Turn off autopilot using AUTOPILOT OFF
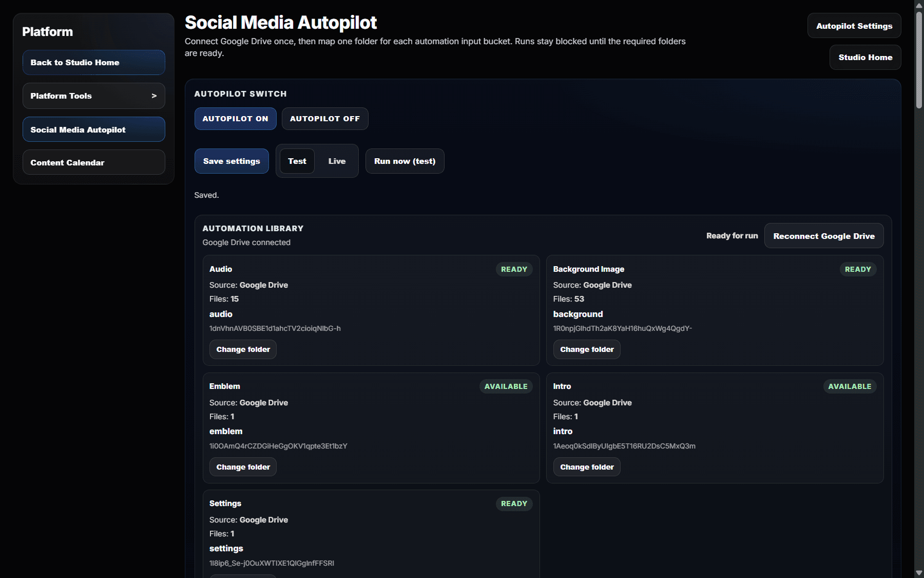 click(324, 119)
